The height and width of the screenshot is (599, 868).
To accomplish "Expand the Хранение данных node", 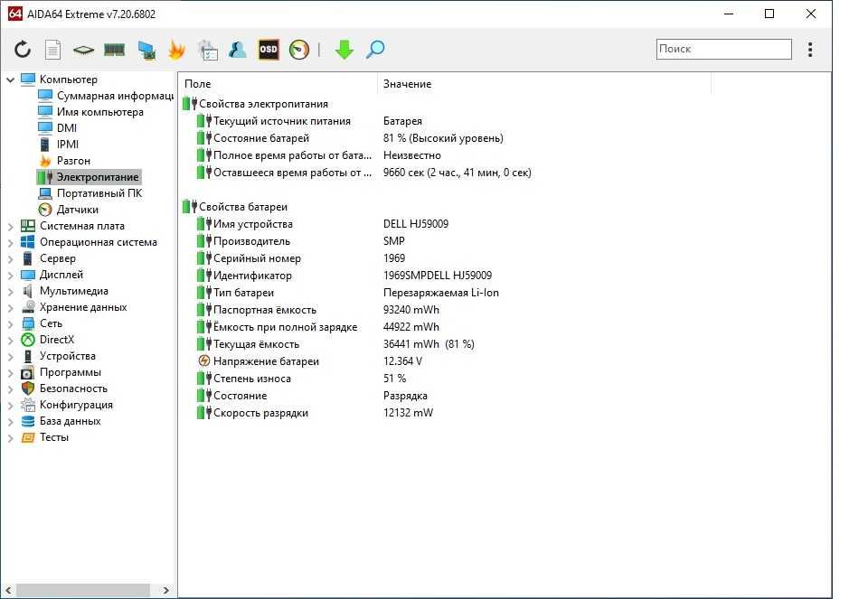I will (x=10, y=307).
